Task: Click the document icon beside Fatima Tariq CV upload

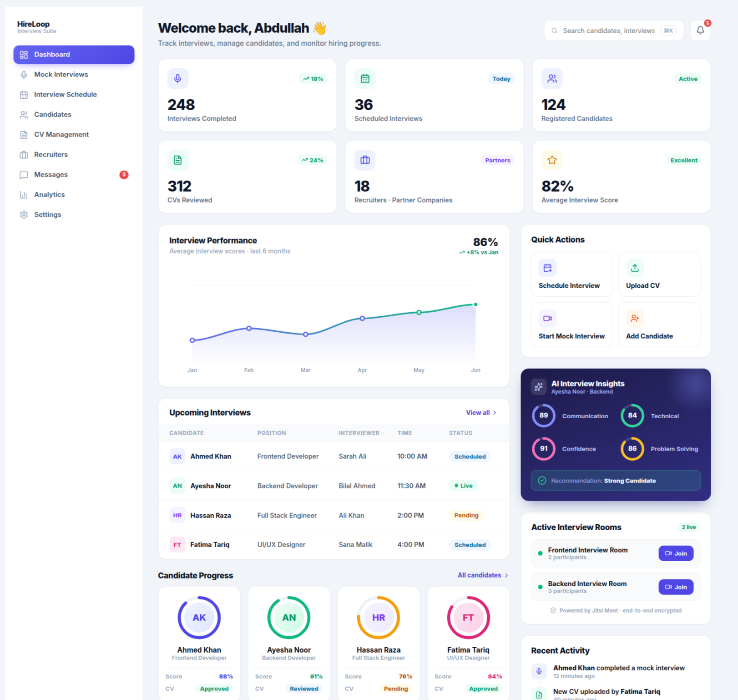Action: (539, 694)
